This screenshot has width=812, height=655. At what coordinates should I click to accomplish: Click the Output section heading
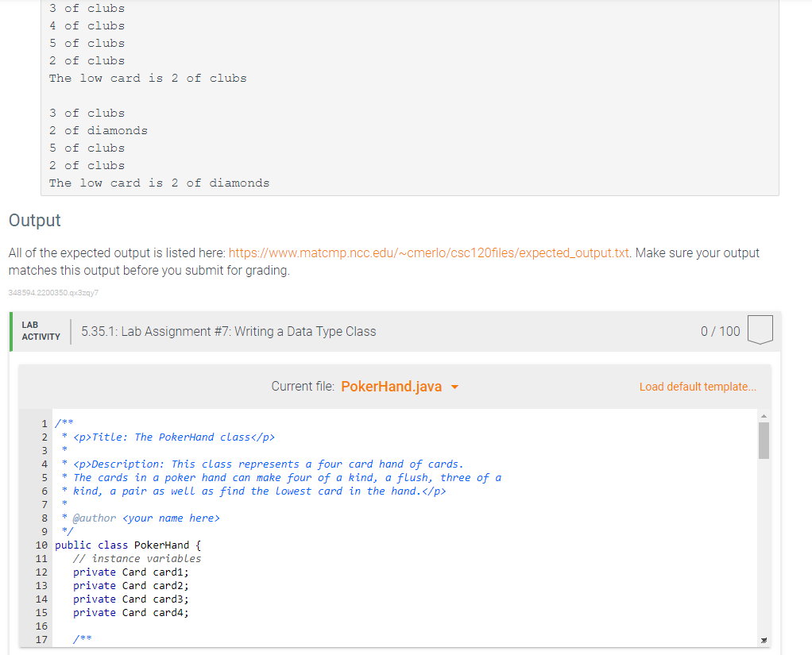coord(33,221)
